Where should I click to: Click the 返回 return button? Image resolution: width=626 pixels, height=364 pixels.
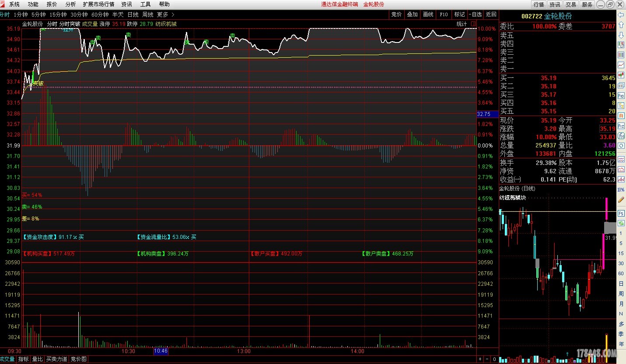point(491,14)
